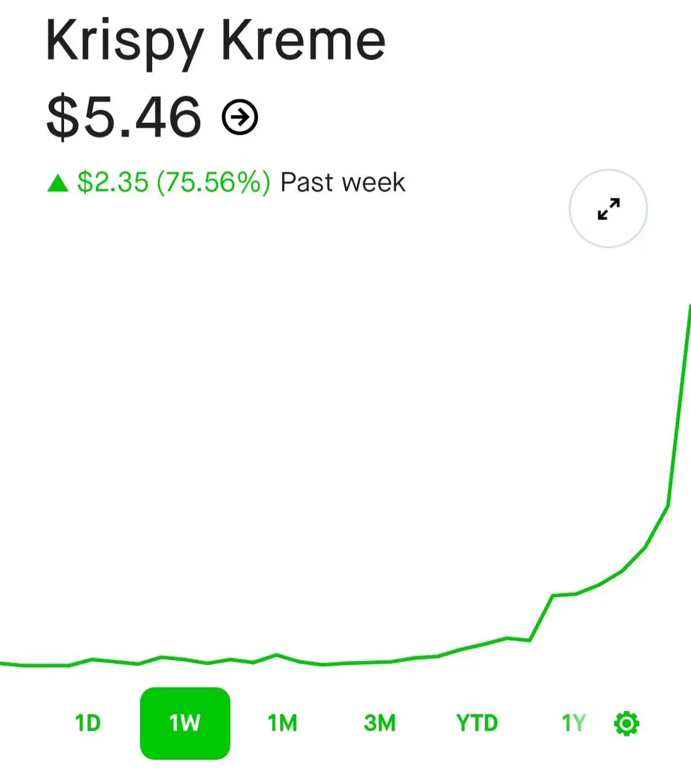Tap the green upward triangle indicator

pos(58,183)
